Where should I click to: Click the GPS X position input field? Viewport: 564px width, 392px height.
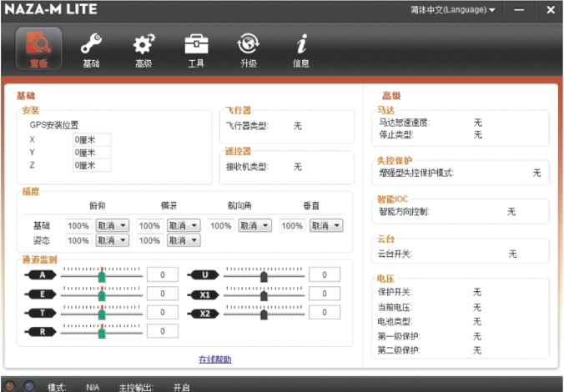click(92, 139)
